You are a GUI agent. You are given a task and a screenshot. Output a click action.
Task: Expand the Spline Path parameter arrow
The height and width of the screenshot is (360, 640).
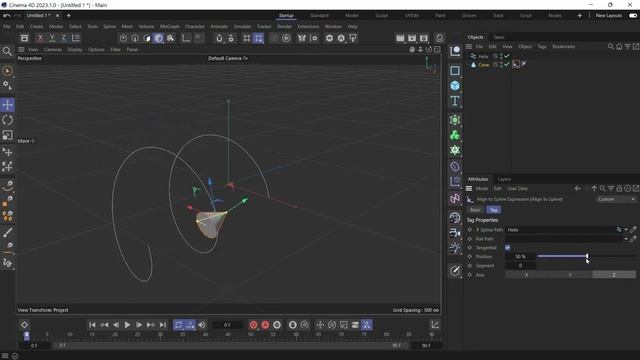click(477, 230)
